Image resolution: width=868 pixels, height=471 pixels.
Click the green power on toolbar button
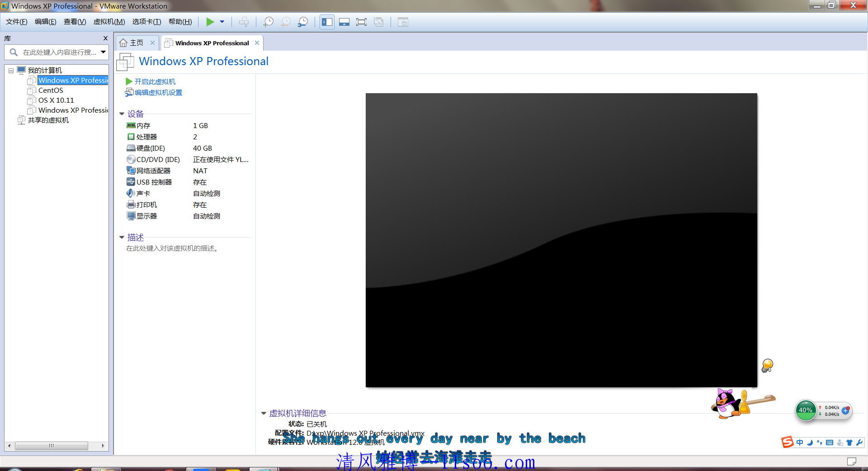coord(210,22)
